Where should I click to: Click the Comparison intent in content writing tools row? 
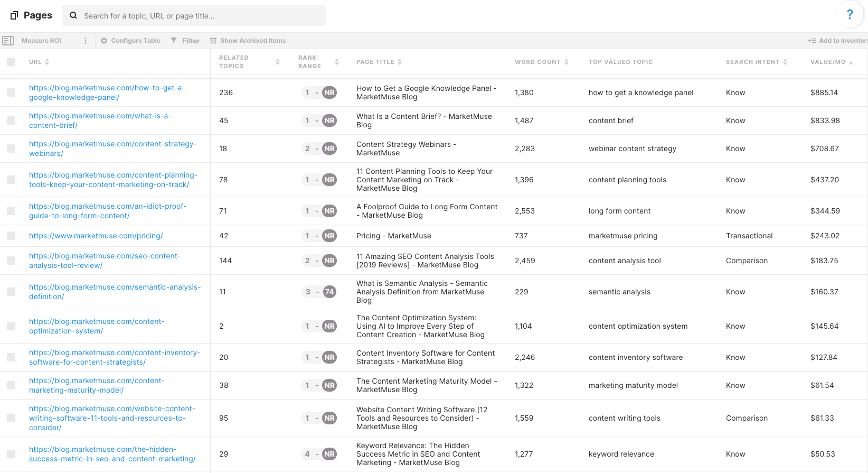[x=747, y=418]
